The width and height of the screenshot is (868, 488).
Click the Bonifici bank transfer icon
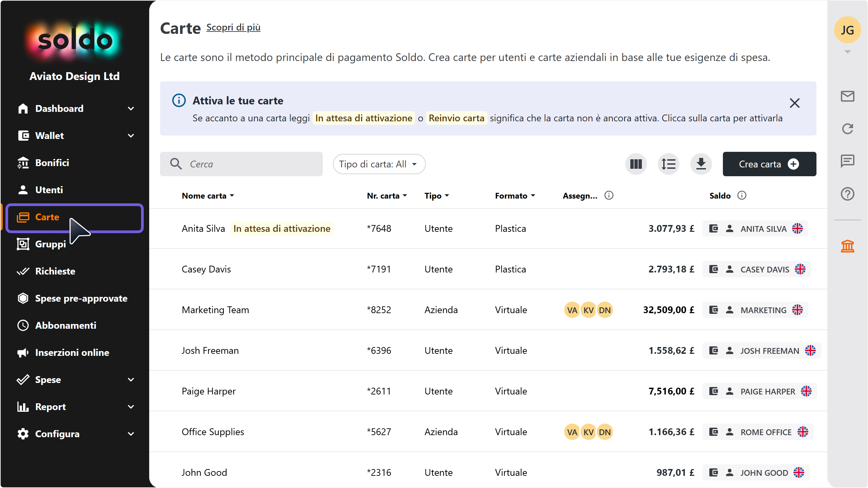point(23,163)
